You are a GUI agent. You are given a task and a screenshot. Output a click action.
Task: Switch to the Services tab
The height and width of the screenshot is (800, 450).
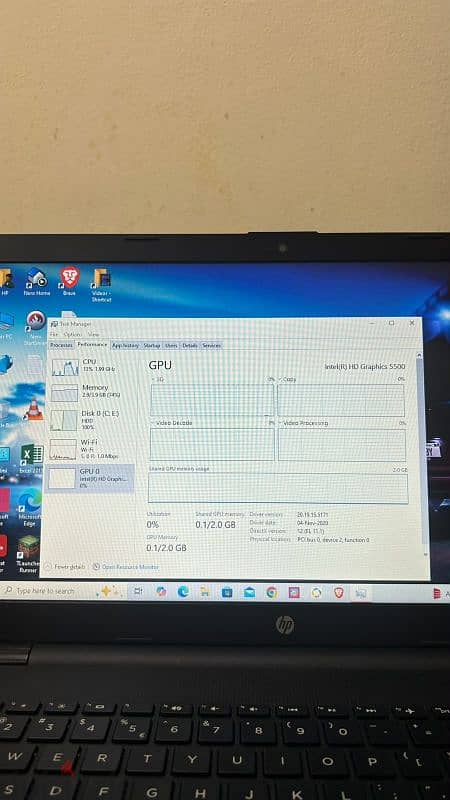[211, 345]
